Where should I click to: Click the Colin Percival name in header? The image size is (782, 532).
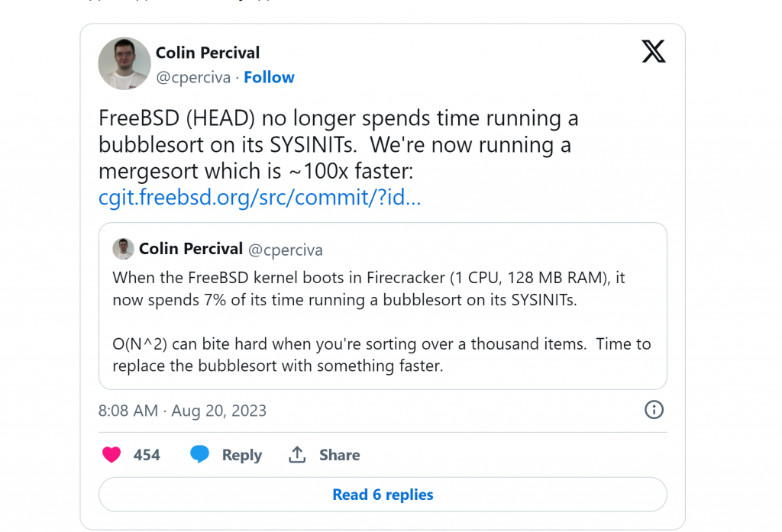point(208,53)
